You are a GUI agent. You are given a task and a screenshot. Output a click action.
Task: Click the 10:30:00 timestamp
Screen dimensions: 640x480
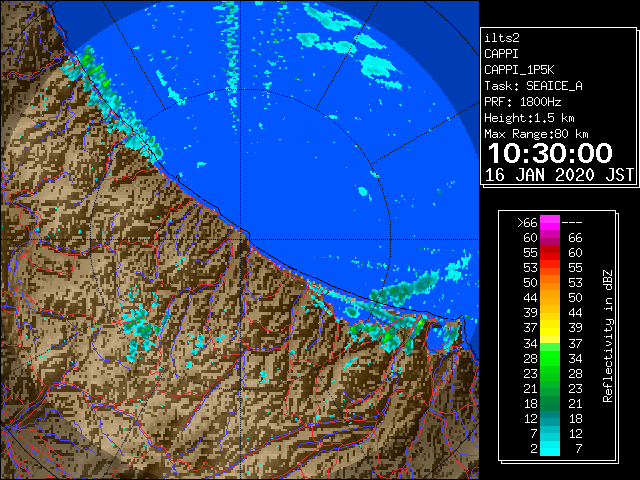point(550,153)
